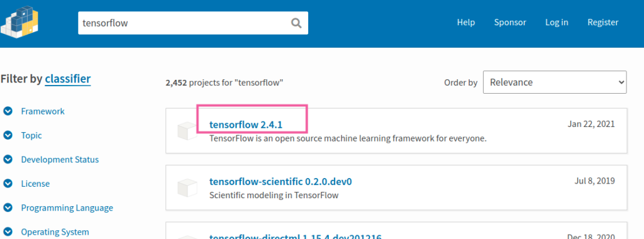Click the magnifying glass search icon
The image size is (644, 239).
(296, 23)
